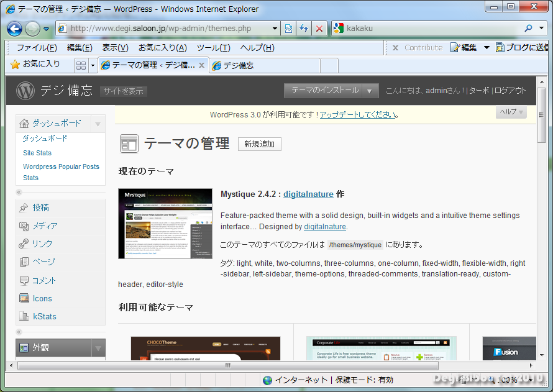Viewport: 553px width, 392px height.
Task: Click the ターボ link
Action: point(479,91)
